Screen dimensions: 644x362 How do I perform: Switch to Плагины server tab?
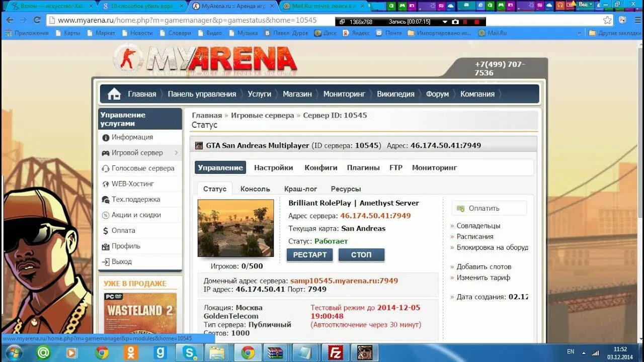point(363,168)
